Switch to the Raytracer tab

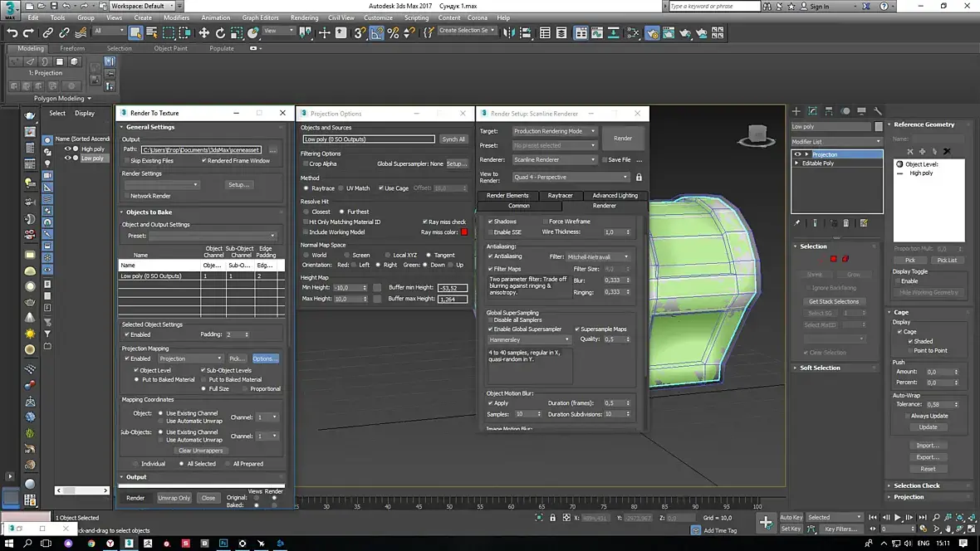click(x=561, y=196)
